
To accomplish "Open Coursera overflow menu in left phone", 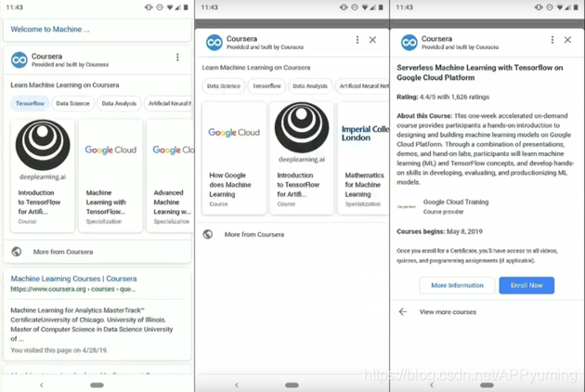I will pos(177,57).
